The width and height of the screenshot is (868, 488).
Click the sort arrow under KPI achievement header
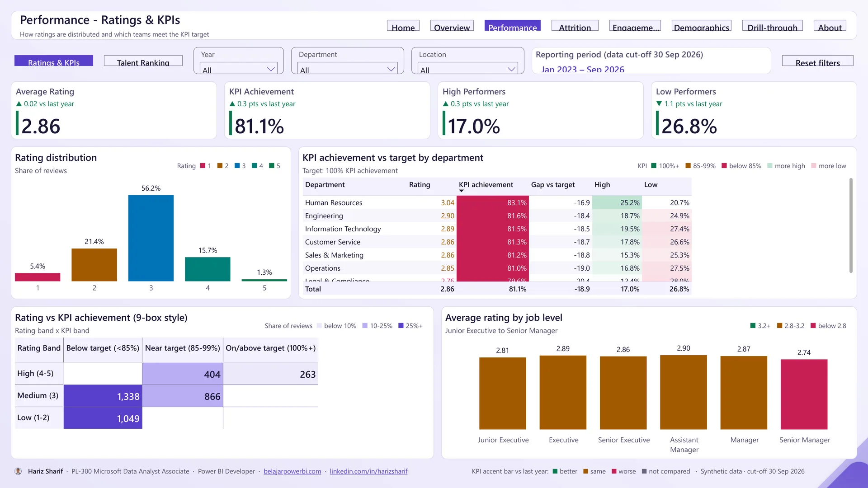[461, 191]
